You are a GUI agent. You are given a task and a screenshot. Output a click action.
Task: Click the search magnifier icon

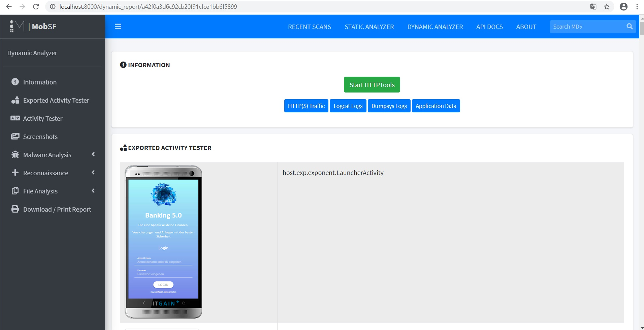click(x=629, y=27)
